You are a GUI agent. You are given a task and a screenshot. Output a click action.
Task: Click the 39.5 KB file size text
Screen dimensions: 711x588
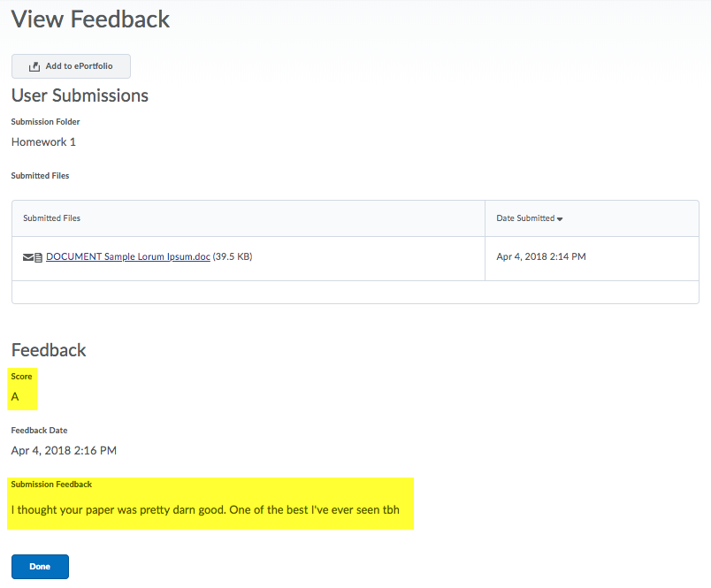point(233,256)
